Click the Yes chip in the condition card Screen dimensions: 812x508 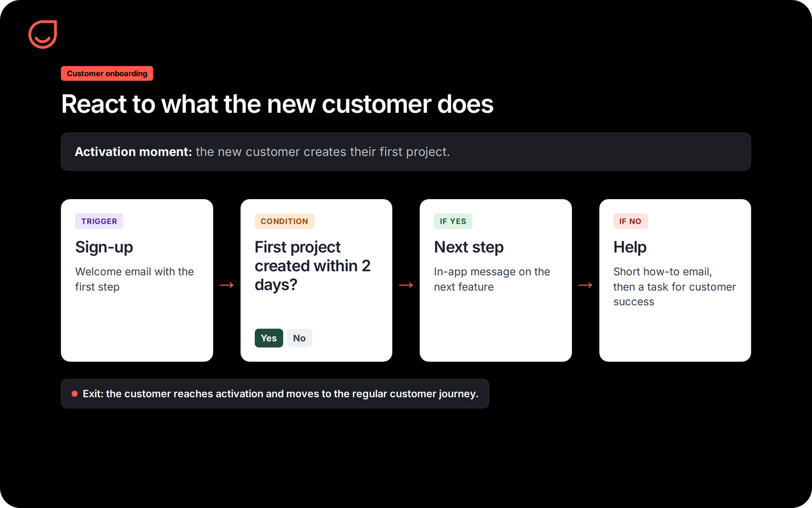click(x=268, y=338)
